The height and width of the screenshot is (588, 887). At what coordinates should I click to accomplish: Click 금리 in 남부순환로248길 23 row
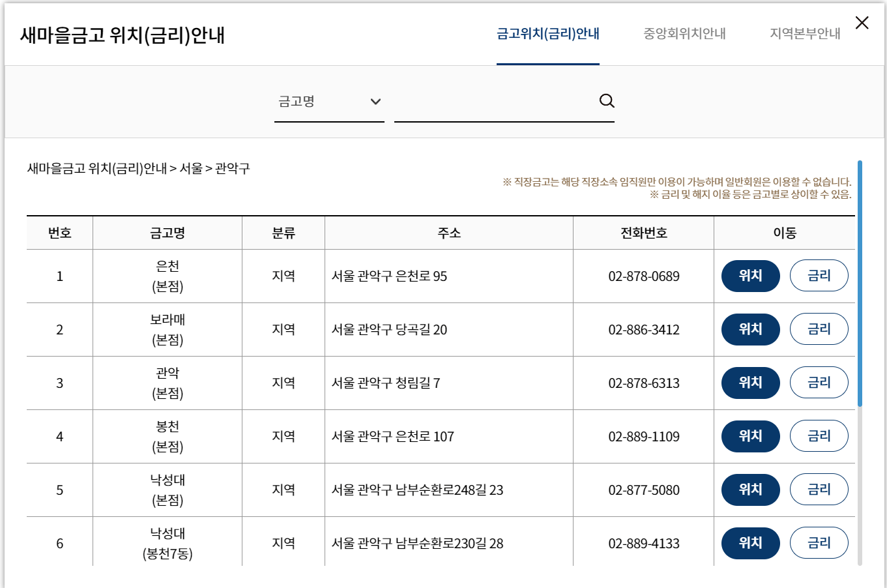[819, 490]
